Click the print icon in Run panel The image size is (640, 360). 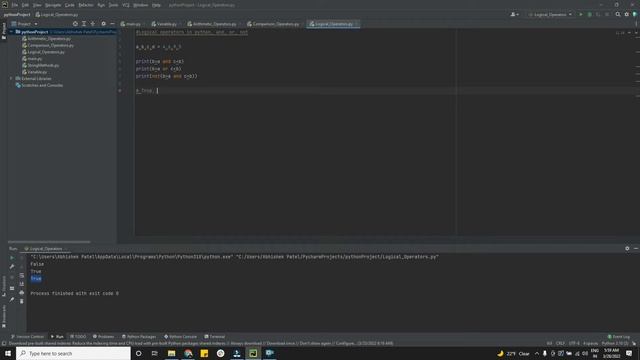click(22, 293)
